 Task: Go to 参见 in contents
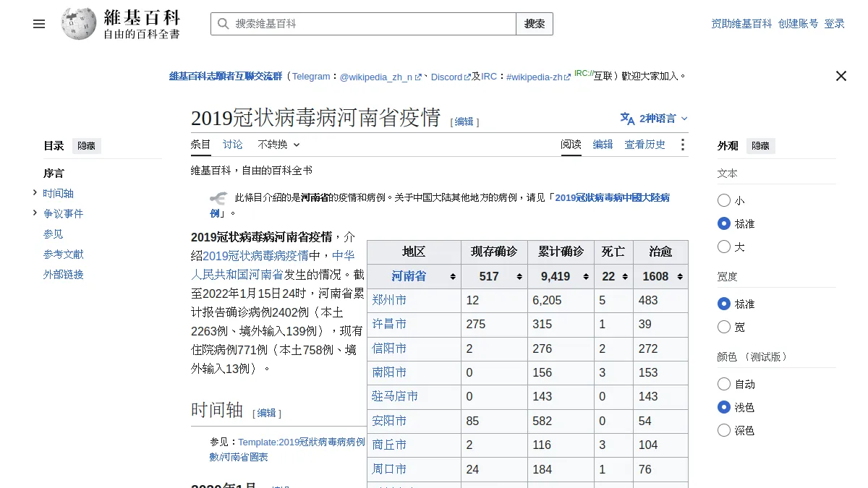(53, 234)
